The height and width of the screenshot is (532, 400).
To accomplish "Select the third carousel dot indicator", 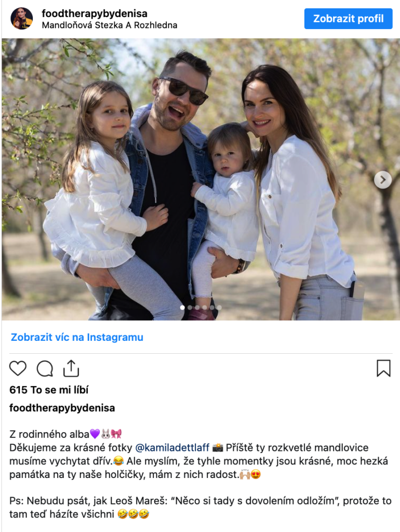I will point(197,308).
